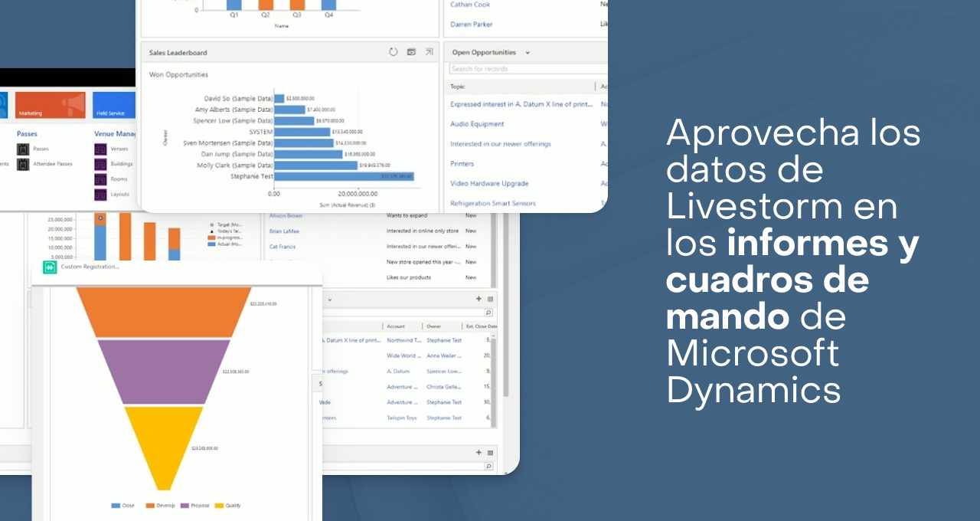Open the Anne Weiler owner link

(444, 356)
